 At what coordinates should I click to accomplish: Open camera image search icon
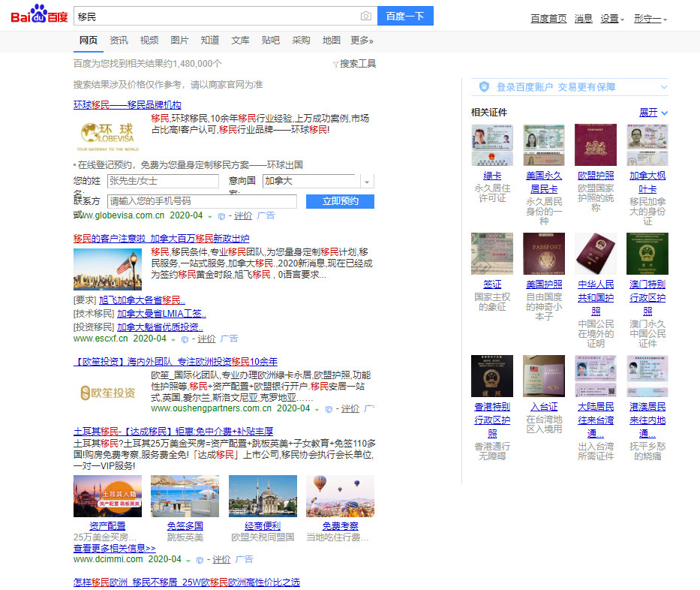(365, 16)
